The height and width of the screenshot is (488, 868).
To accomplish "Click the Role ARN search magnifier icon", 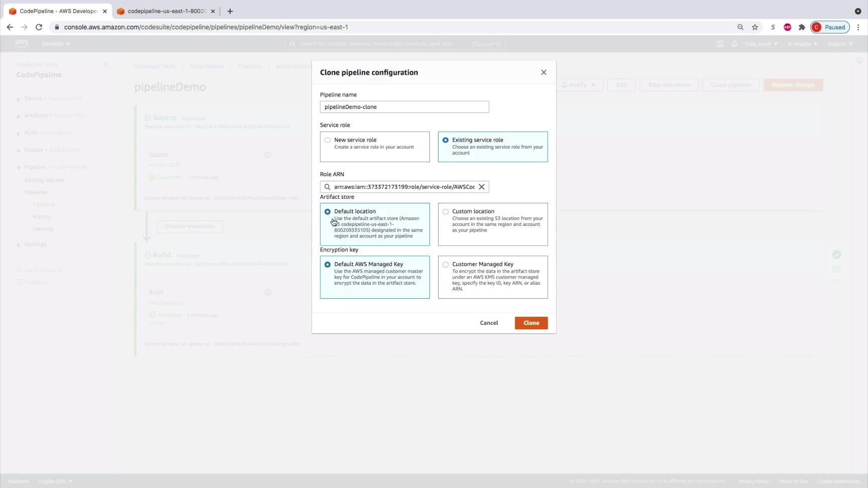I will (328, 187).
